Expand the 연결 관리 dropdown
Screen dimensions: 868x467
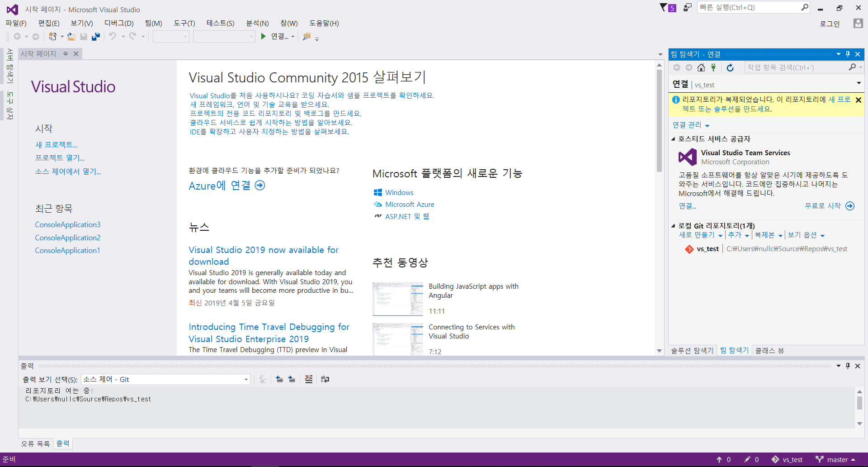pyautogui.click(x=691, y=125)
